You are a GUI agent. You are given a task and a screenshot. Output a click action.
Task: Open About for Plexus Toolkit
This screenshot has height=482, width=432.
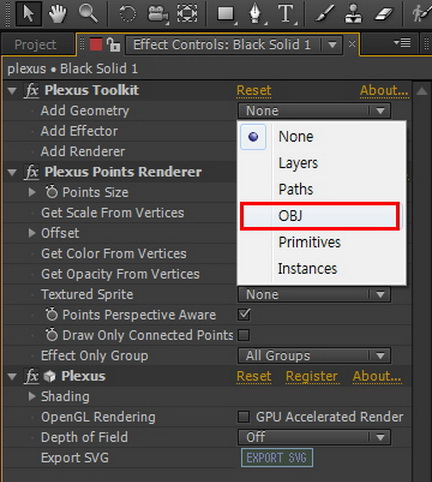pos(384,90)
